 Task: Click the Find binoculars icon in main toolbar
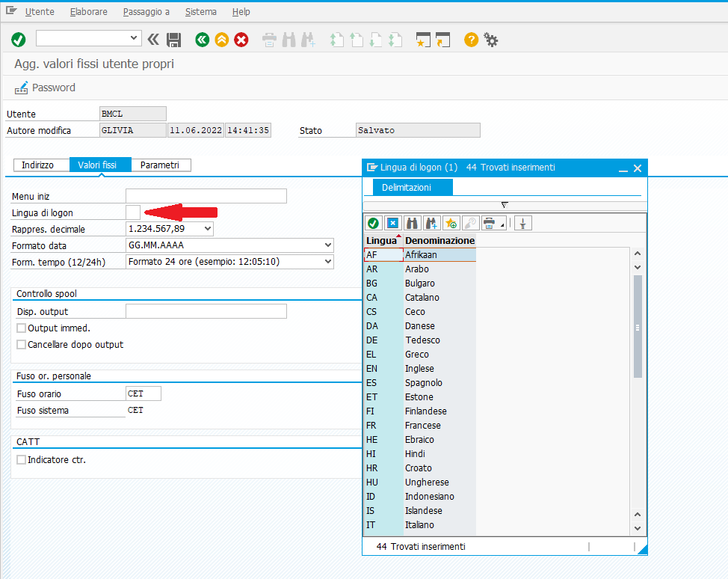tap(289, 40)
